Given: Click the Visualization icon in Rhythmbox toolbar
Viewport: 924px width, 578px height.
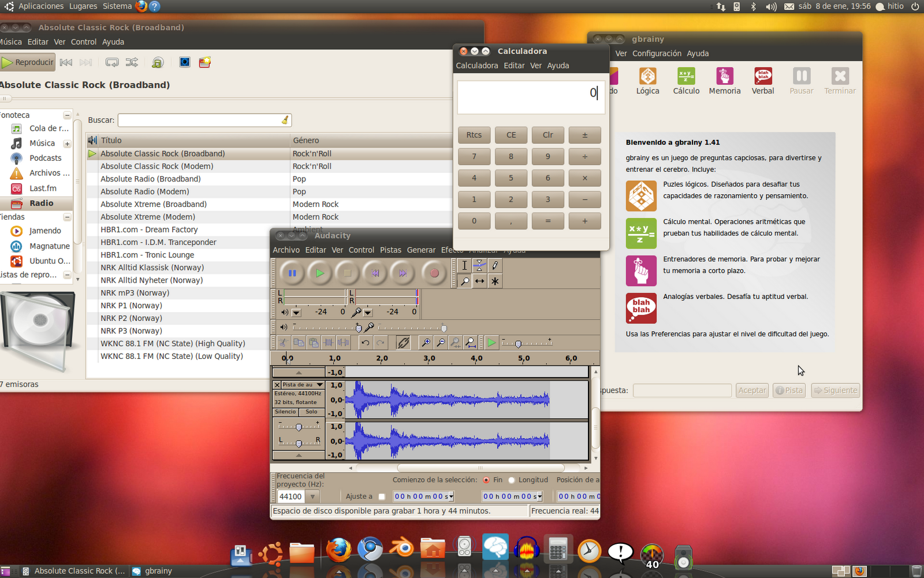Looking at the screenshot, I should 185,62.
